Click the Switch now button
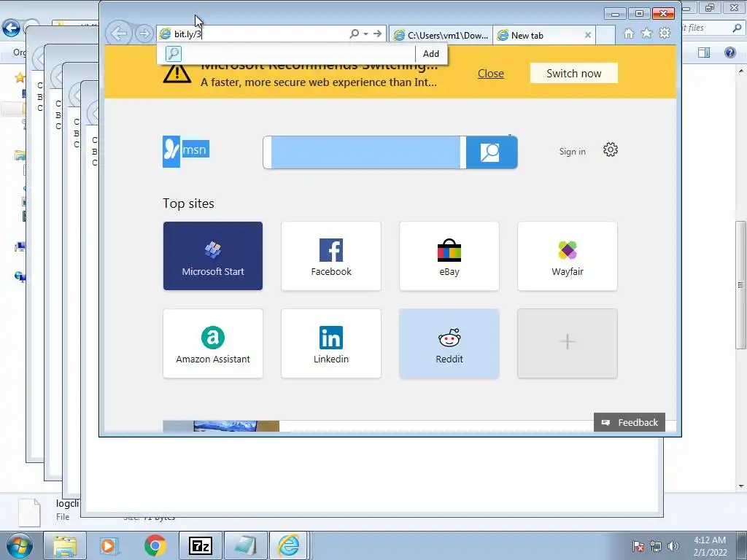The image size is (747, 560). pyautogui.click(x=573, y=74)
